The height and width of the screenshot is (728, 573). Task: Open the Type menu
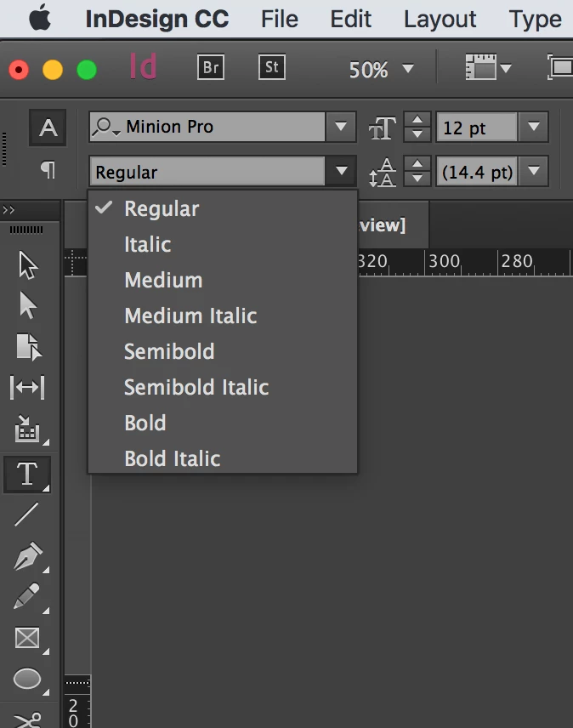point(535,20)
